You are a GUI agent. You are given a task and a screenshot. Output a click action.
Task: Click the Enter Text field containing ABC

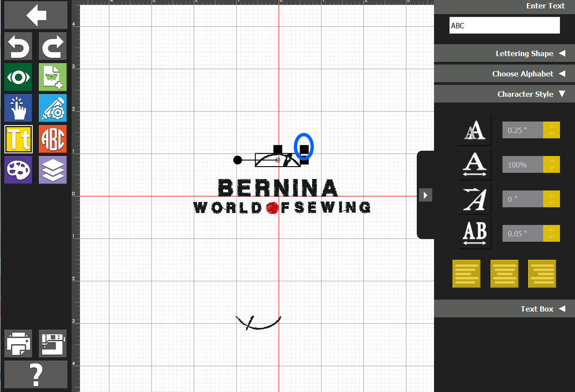[x=504, y=26]
